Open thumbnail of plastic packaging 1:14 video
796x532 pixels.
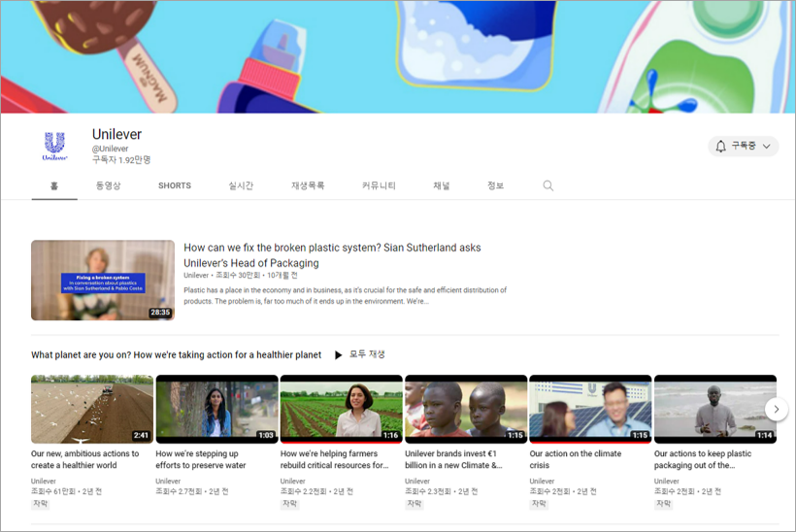[715, 409]
